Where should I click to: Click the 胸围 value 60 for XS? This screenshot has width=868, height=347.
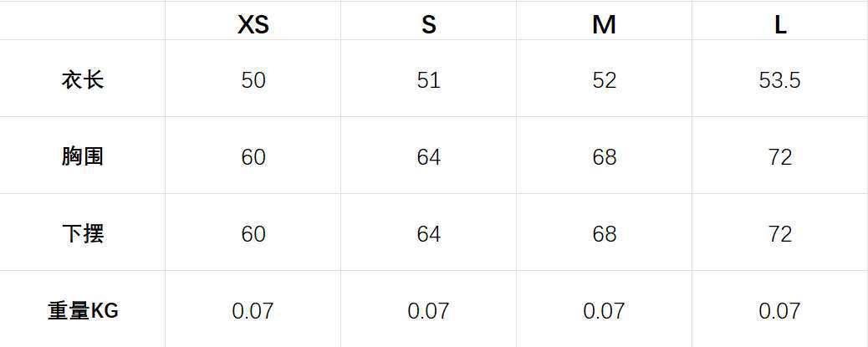tap(253, 157)
